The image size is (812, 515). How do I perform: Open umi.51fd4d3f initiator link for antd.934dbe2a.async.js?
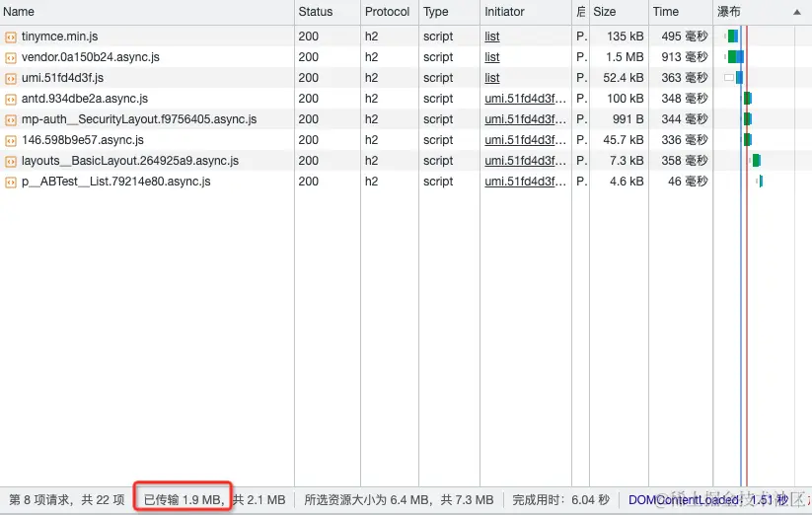(x=525, y=99)
